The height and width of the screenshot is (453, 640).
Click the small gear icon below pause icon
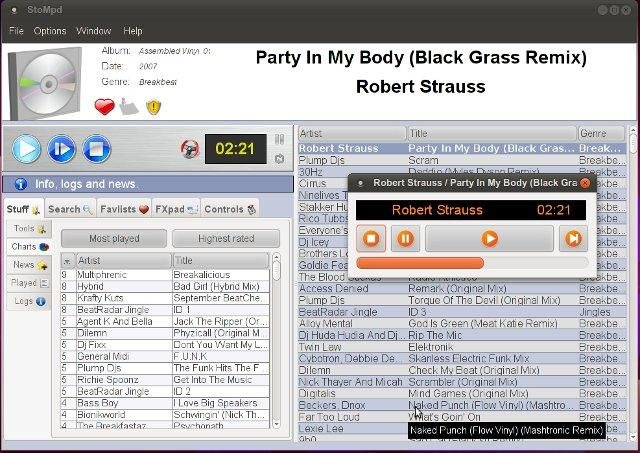pyautogui.click(x=280, y=159)
